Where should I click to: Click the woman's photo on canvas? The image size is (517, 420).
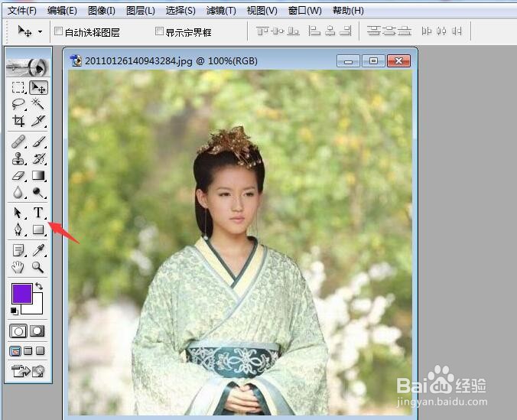(x=240, y=243)
